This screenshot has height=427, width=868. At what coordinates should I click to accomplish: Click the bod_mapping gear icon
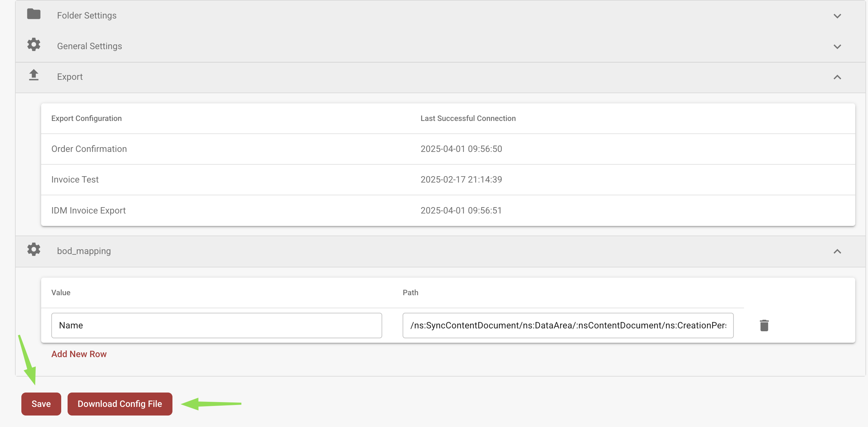[34, 250]
